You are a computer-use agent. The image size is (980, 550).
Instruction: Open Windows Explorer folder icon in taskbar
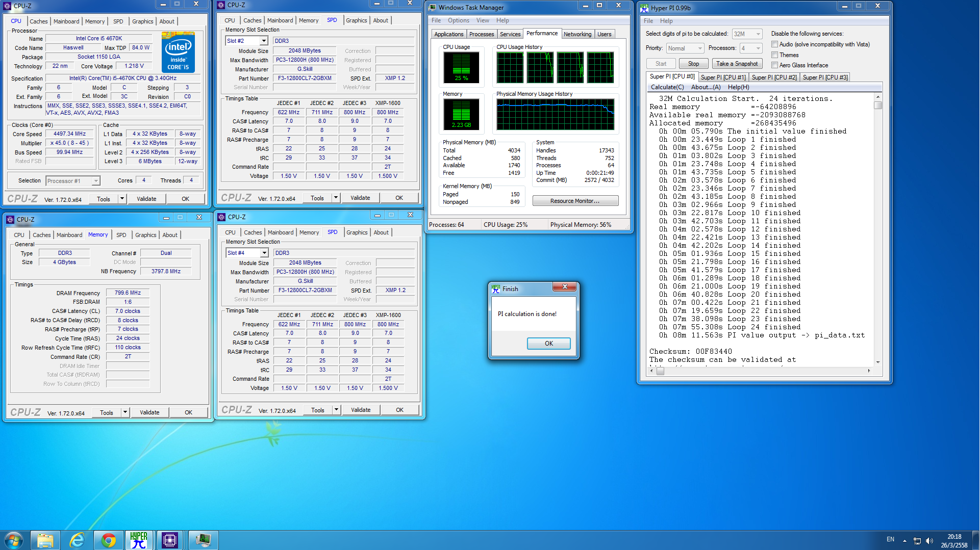pos(45,540)
